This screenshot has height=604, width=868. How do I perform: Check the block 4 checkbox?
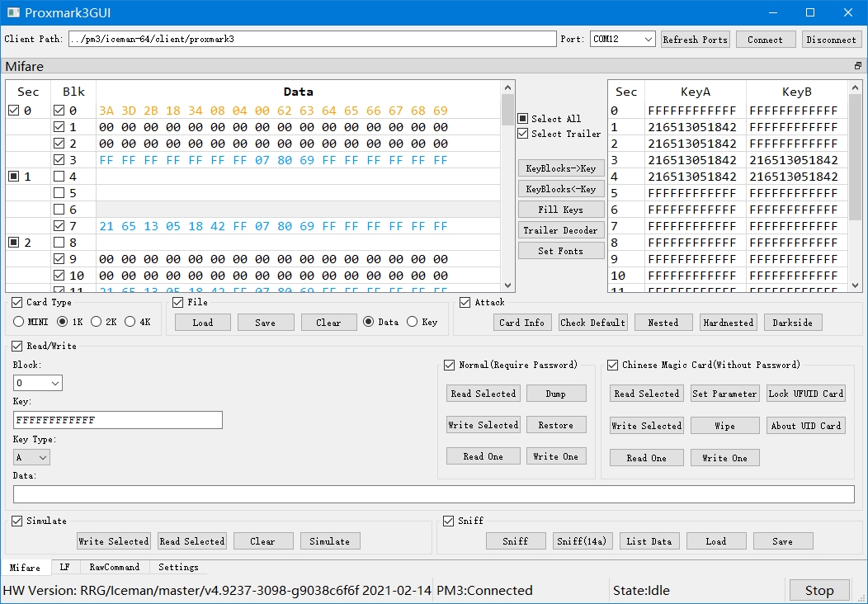coord(59,177)
